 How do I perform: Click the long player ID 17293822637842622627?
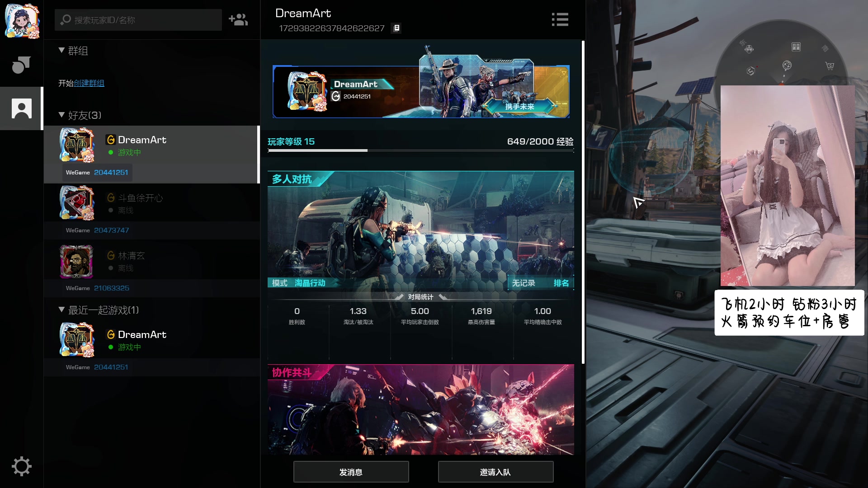click(332, 28)
